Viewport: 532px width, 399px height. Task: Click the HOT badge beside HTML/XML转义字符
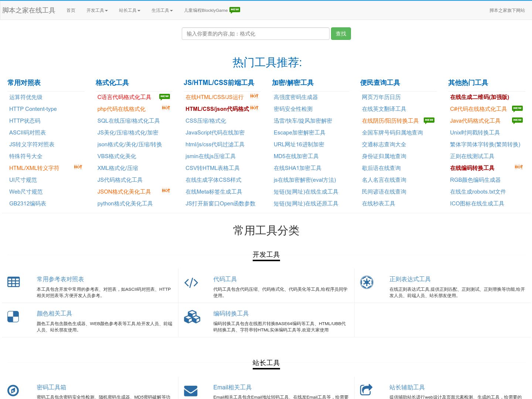pyautogui.click(x=78, y=167)
